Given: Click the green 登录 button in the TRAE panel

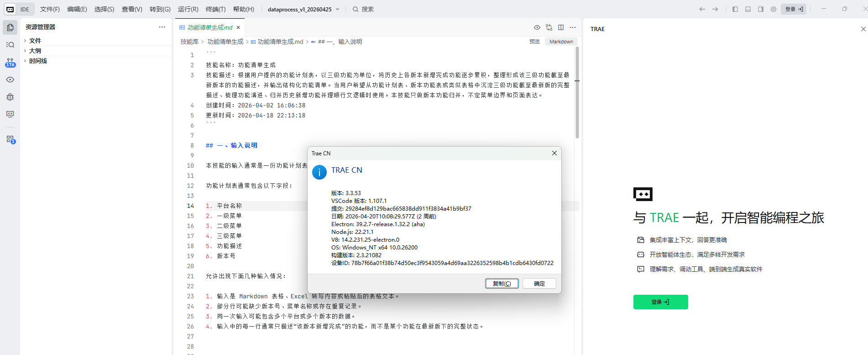Looking at the screenshot, I should pos(660,302).
